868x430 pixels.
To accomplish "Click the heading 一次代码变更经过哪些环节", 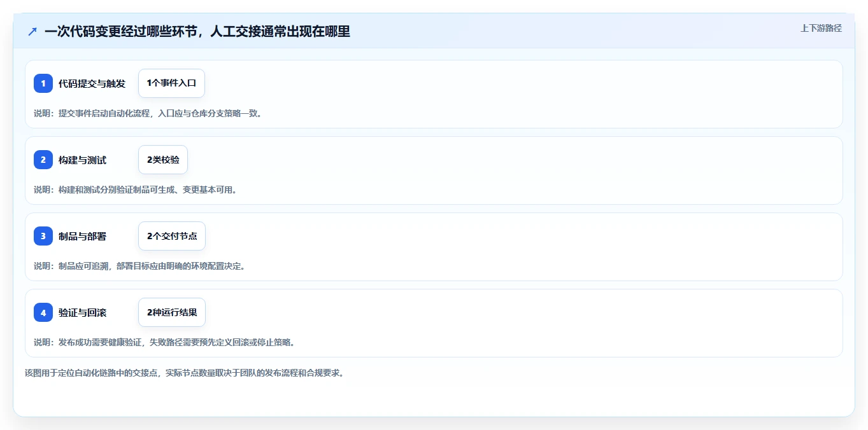I will [x=197, y=31].
